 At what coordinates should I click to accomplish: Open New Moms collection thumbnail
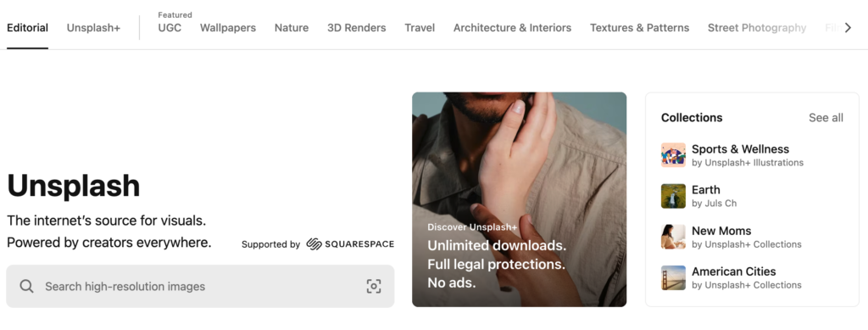point(673,237)
